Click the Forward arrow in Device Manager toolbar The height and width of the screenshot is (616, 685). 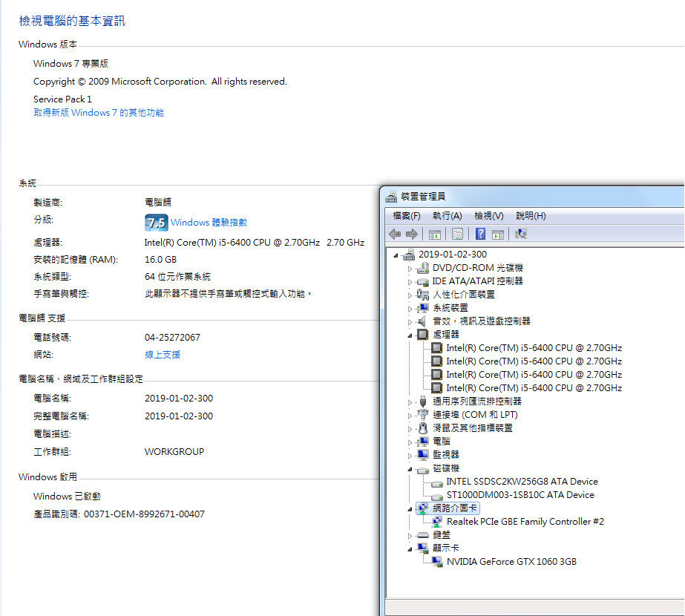click(x=412, y=235)
